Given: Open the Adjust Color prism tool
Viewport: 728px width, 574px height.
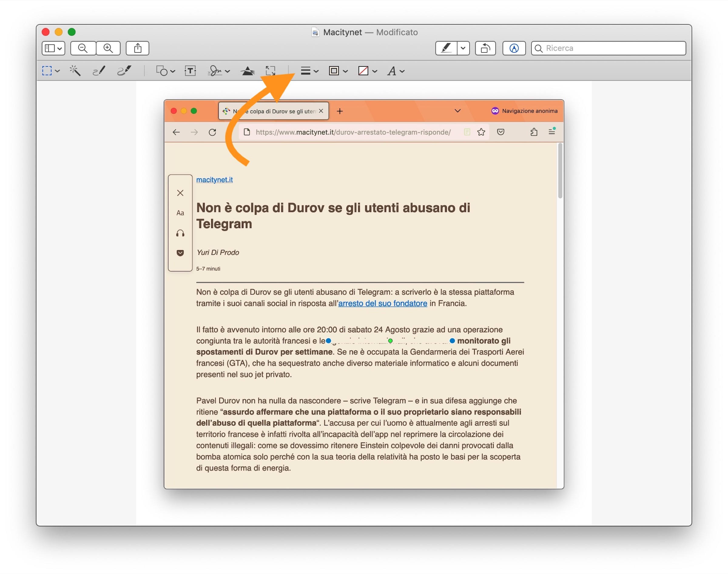Looking at the screenshot, I should click(x=248, y=71).
